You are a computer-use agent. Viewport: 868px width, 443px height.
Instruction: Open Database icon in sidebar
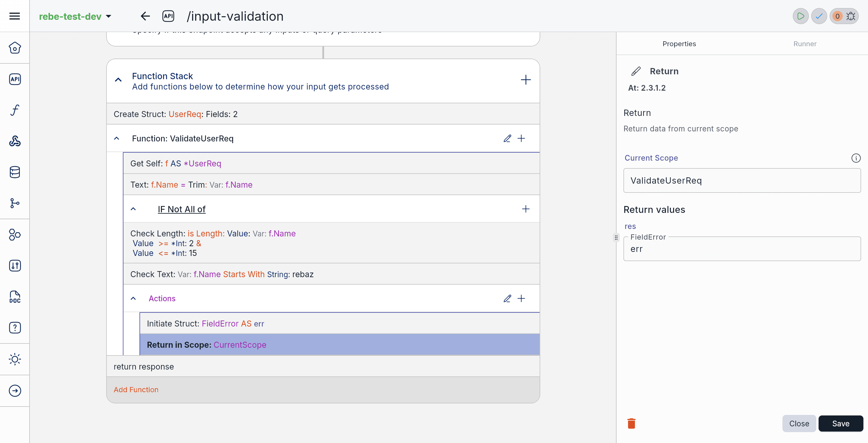click(14, 172)
